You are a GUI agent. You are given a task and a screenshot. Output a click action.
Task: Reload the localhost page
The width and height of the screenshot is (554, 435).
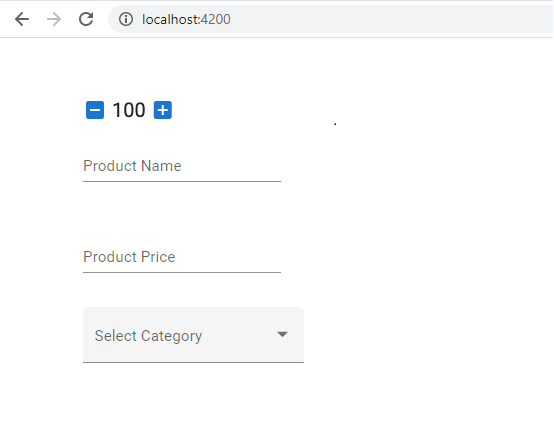tap(86, 19)
